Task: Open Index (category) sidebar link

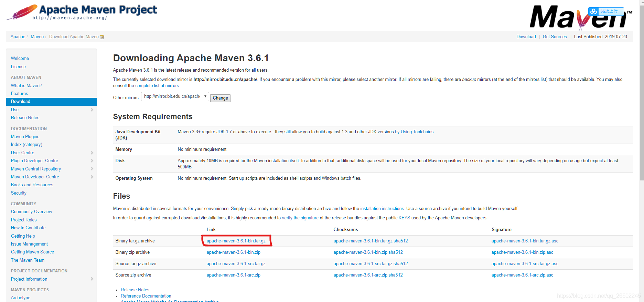Action: tap(26, 145)
